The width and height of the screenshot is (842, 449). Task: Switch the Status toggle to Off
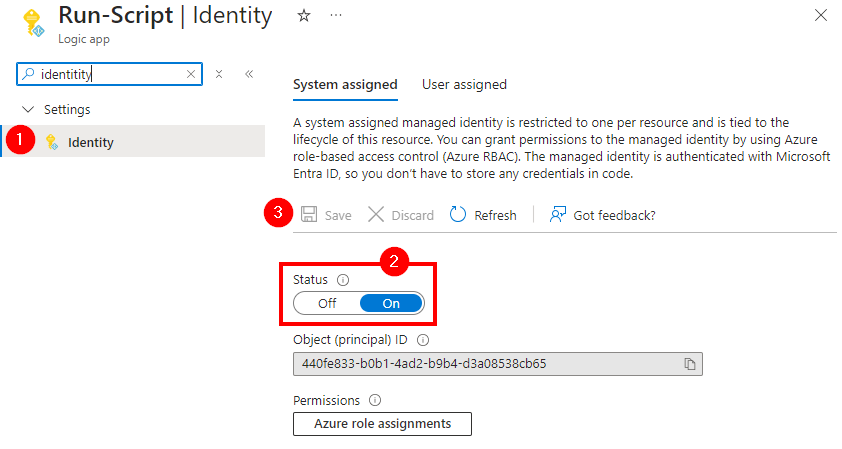coord(327,303)
